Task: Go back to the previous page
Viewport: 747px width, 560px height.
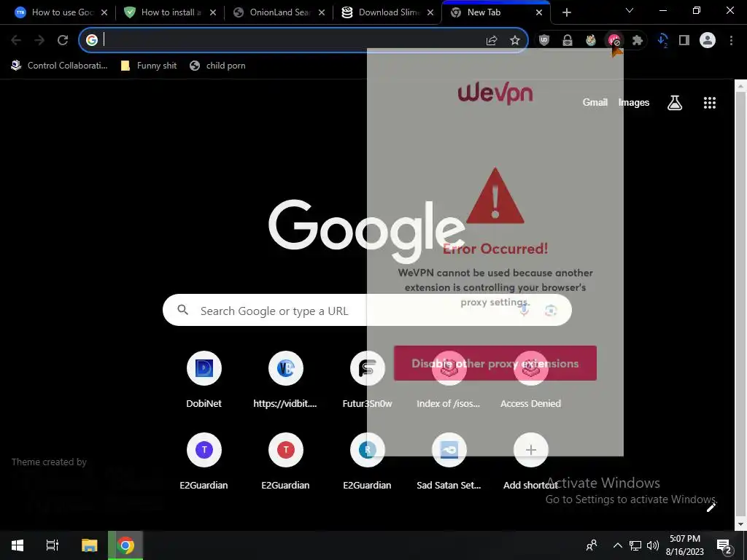Action: [16, 40]
